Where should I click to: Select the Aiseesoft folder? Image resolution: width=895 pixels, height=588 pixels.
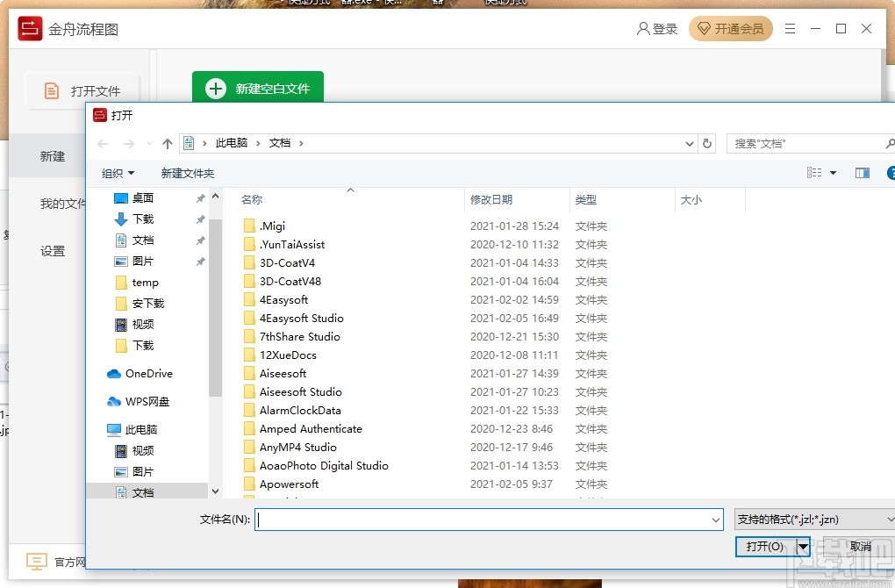pyautogui.click(x=283, y=373)
